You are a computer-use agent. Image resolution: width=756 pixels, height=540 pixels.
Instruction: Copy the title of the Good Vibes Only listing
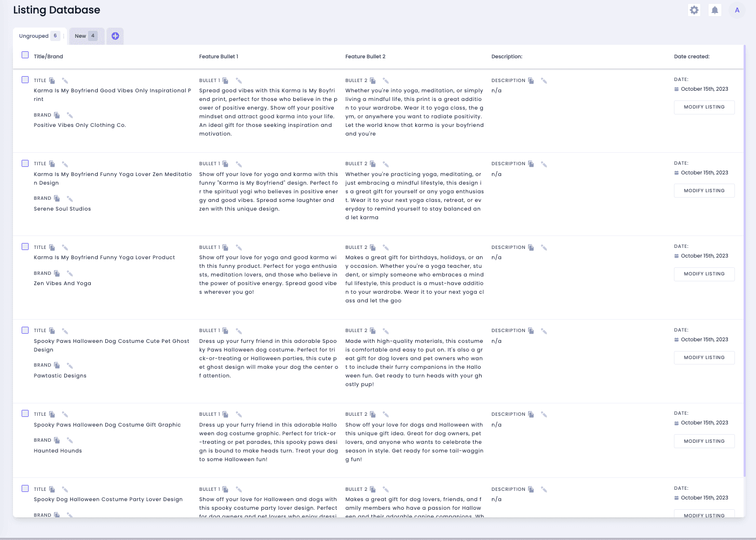click(x=51, y=80)
